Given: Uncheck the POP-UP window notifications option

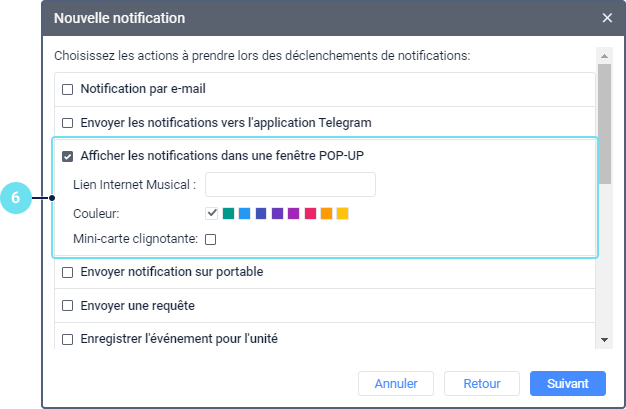Looking at the screenshot, I should point(68,156).
